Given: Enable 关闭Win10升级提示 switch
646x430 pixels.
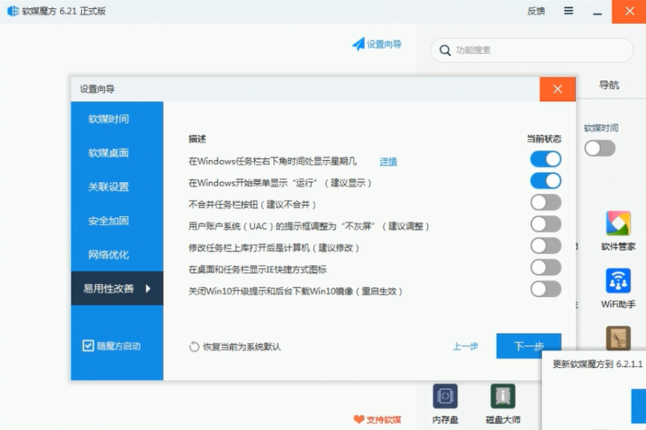Looking at the screenshot, I should [545, 289].
